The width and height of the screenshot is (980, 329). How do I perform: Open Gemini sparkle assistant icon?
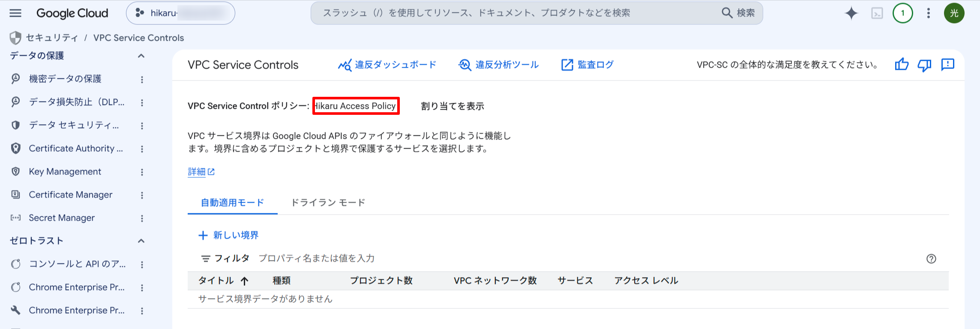[x=851, y=13]
